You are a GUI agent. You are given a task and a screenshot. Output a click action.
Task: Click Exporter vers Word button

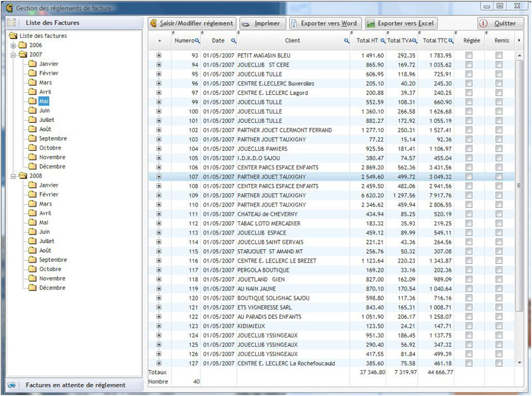point(325,23)
